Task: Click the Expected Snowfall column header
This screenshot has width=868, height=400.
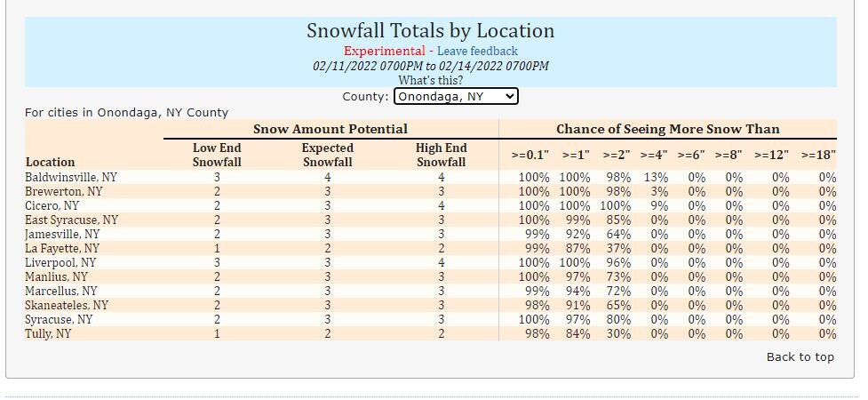Action: 327,156
